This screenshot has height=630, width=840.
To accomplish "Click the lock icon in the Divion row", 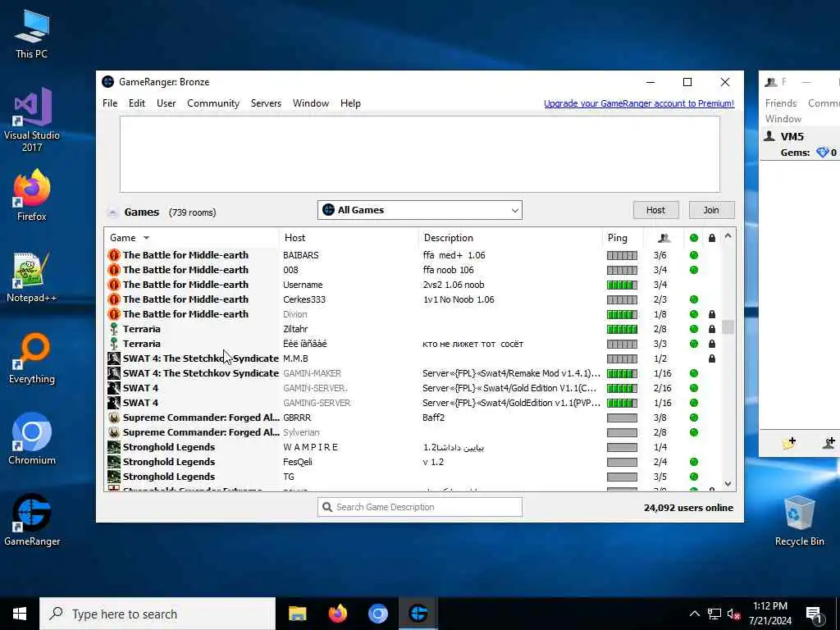I will coord(711,314).
